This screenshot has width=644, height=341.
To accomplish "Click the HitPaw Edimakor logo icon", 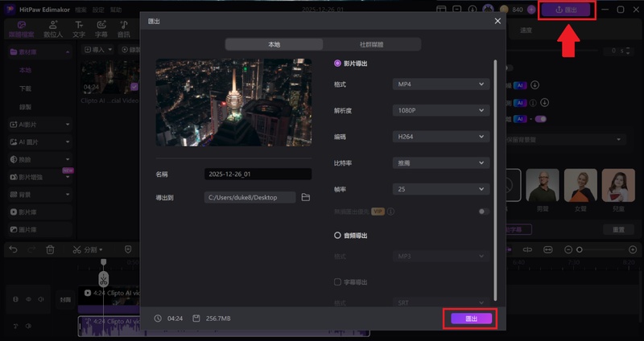I will [x=10, y=10].
